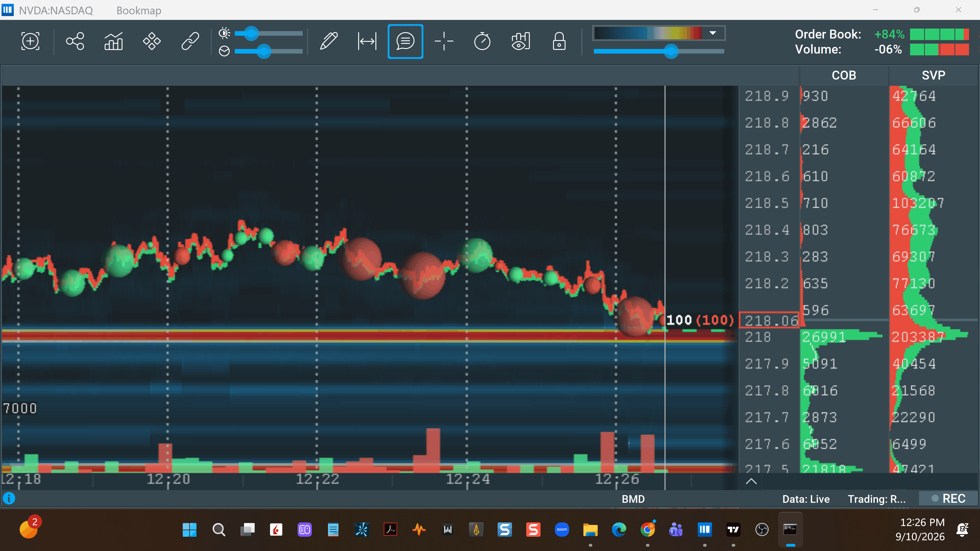Open the Bookmap taskbar icon
Viewport: 980px width, 551px height.
(x=705, y=529)
